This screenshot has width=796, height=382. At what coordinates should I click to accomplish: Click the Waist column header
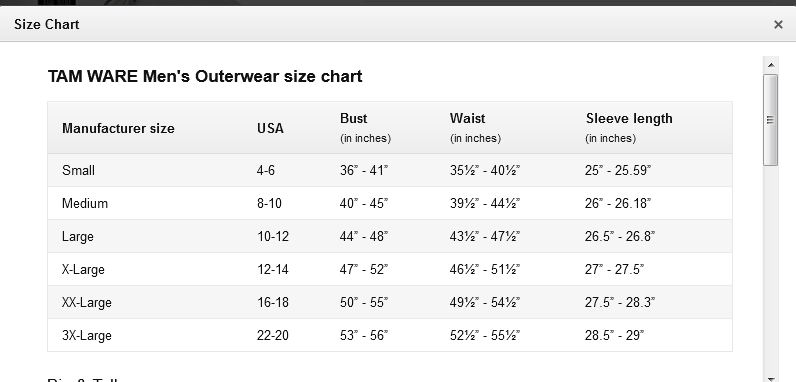468,118
